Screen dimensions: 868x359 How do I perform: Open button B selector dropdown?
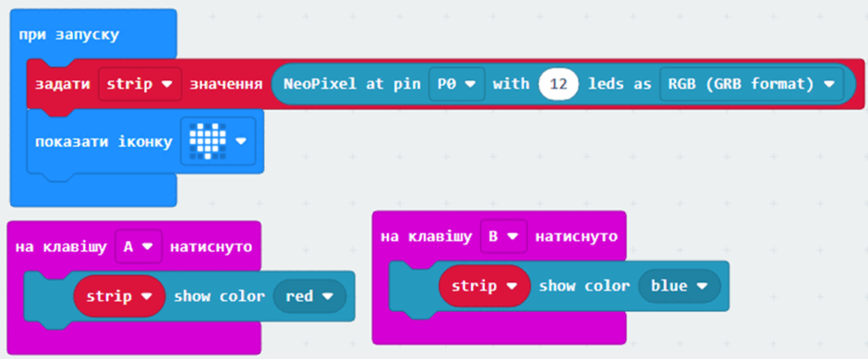coord(504,237)
